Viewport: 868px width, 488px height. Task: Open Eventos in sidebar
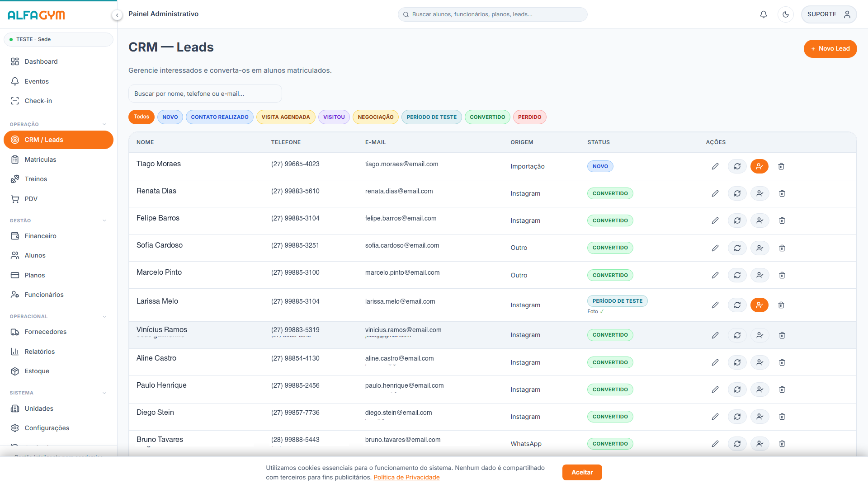point(58,81)
